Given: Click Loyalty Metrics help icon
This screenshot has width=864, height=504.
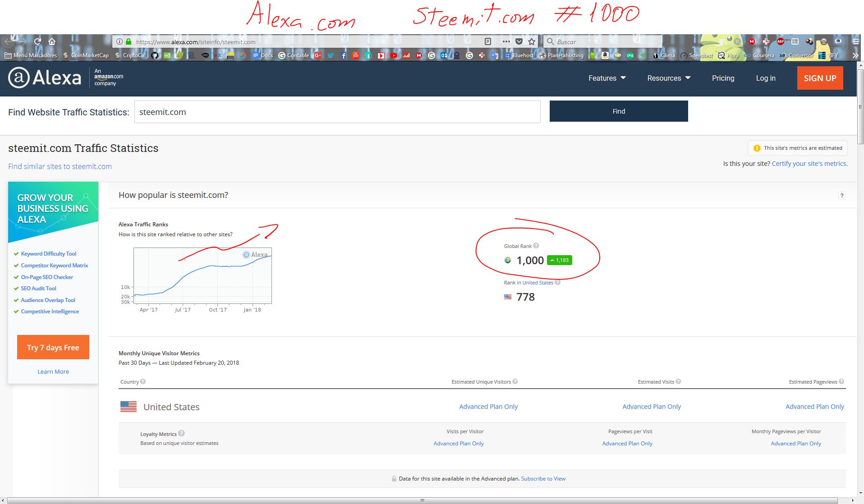Looking at the screenshot, I should [181, 433].
